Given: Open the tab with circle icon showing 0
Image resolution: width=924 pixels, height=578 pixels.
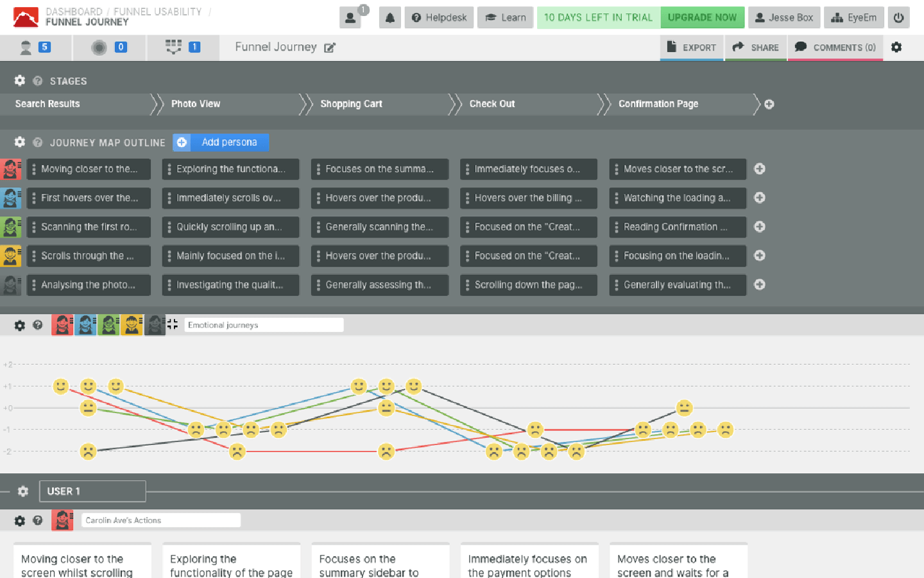Looking at the screenshot, I should click(110, 48).
